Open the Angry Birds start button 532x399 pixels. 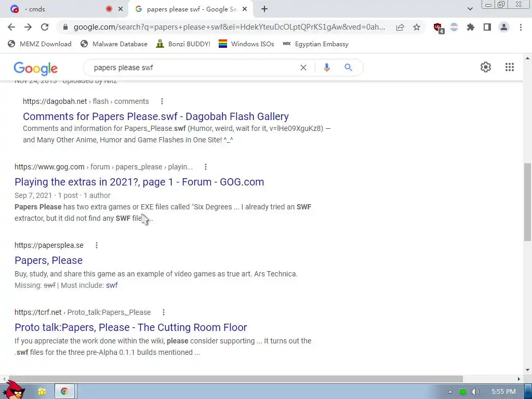tap(14, 390)
